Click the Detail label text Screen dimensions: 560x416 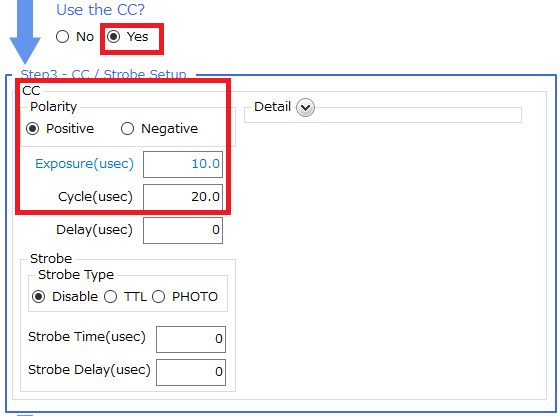point(272,106)
